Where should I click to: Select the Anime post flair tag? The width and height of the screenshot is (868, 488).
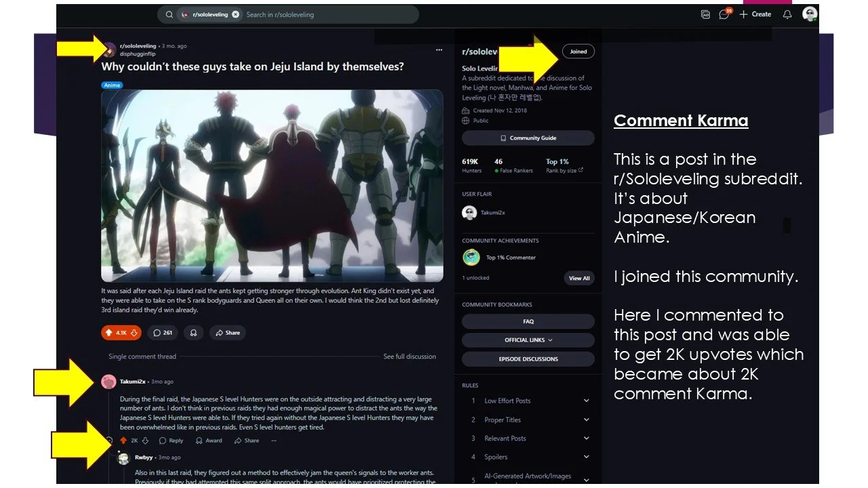[x=112, y=85]
